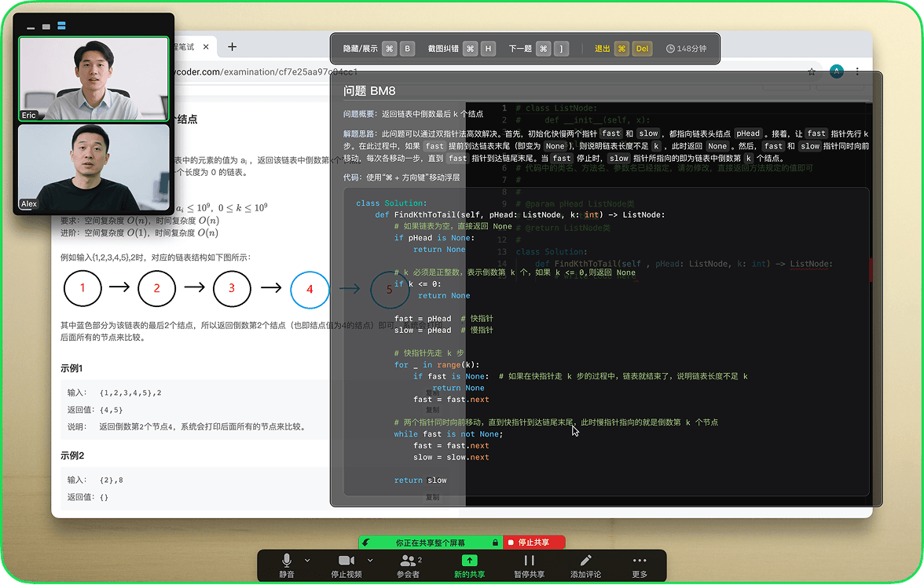Click the yellow Del key badge
Screen dimensions: 924x585
coord(642,49)
